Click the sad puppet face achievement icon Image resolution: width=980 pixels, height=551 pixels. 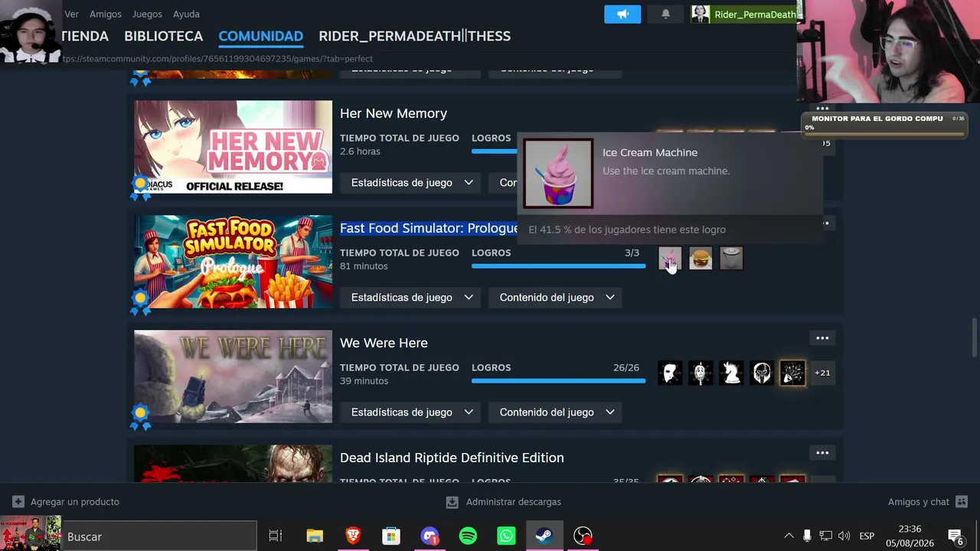(701, 373)
